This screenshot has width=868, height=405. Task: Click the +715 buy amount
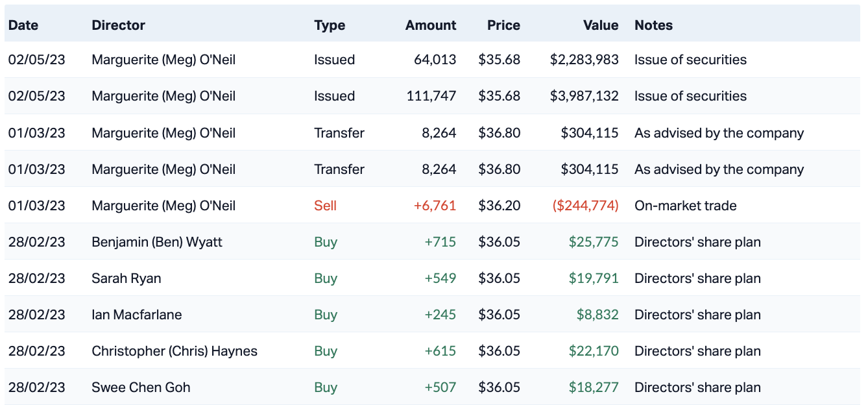[x=440, y=242]
